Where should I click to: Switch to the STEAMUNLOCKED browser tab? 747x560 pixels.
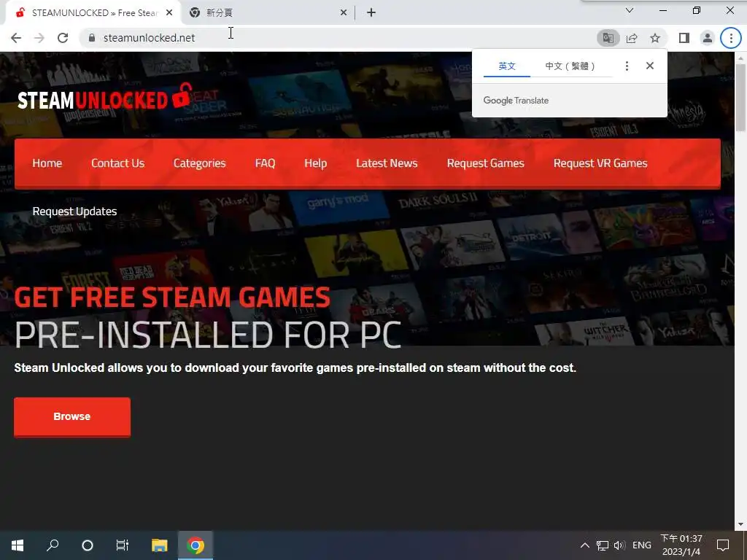(x=93, y=13)
